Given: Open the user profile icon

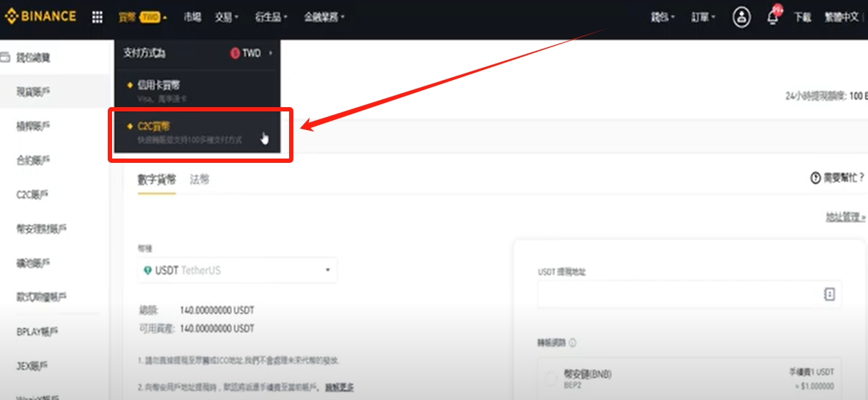Looking at the screenshot, I should (x=742, y=17).
